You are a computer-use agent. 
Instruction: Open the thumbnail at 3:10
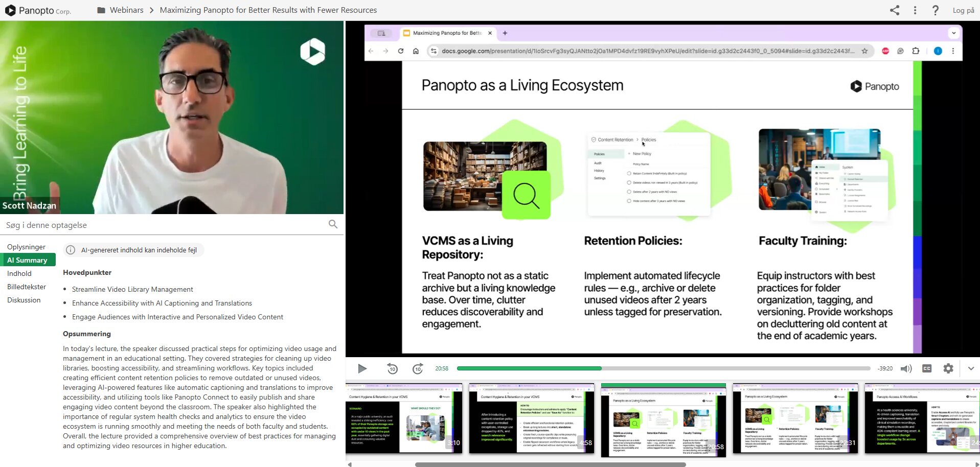pyautogui.click(x=404, y=418)
